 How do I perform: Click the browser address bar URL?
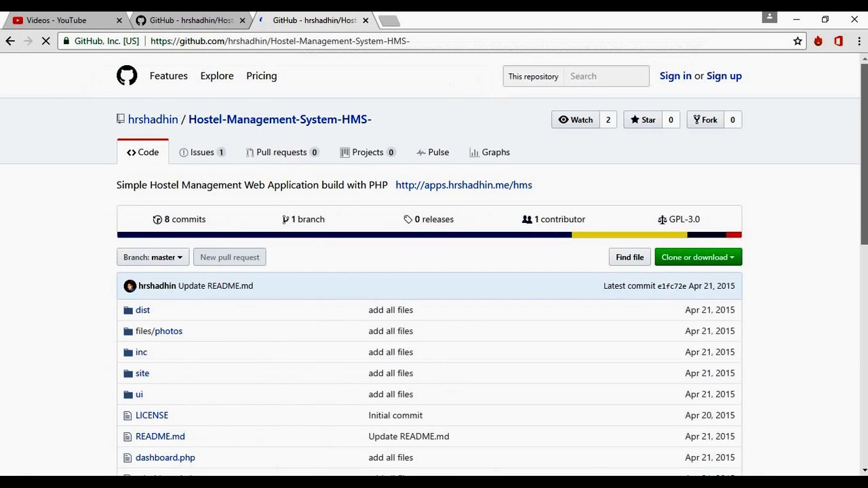coord(280,41)
